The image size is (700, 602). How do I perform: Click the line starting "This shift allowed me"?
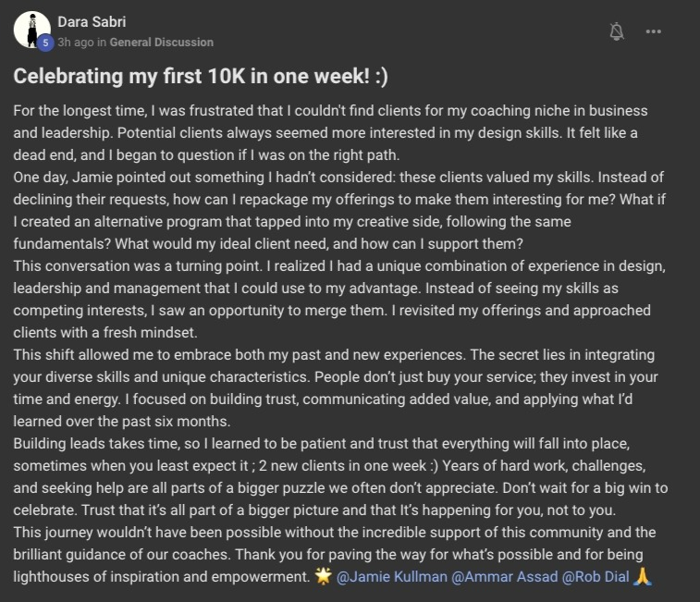(185, 355)
